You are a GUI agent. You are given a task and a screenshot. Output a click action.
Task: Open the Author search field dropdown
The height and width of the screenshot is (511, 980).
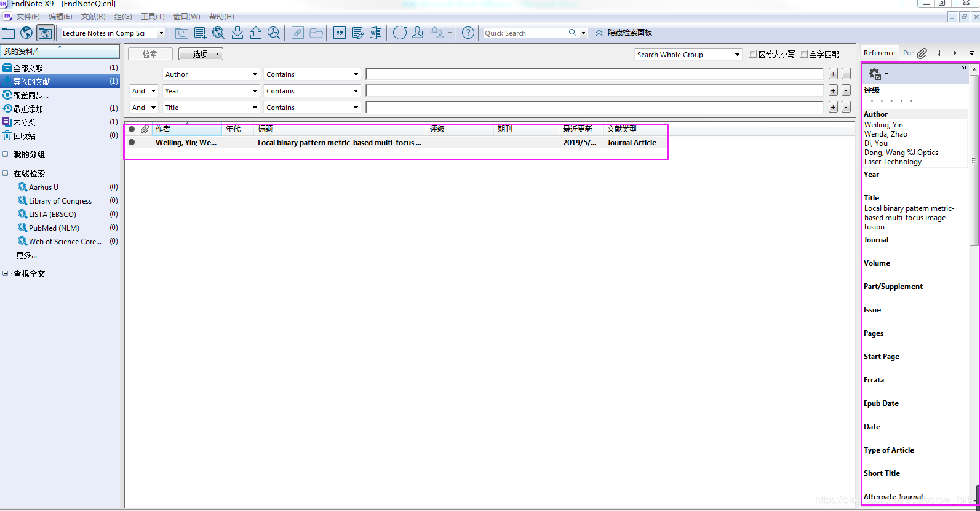tap(255, 74)
